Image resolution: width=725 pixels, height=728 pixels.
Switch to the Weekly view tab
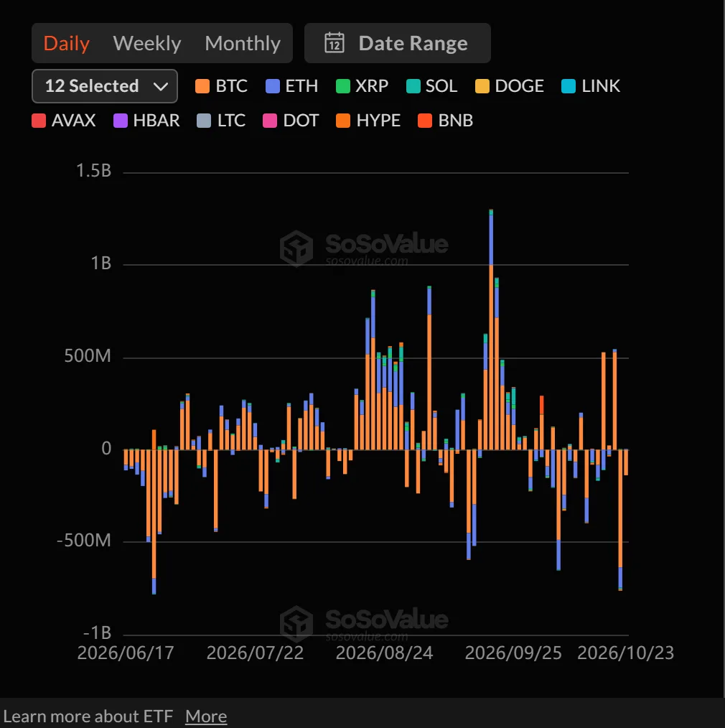[147, 43]
